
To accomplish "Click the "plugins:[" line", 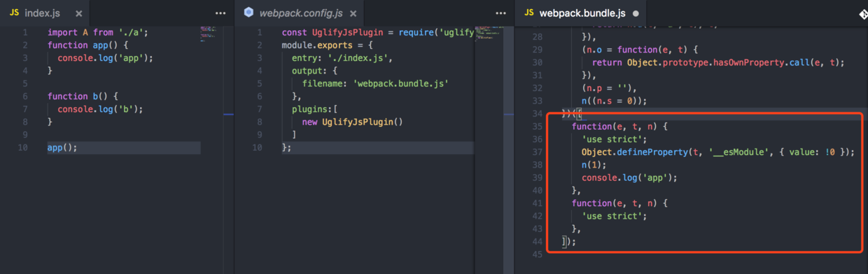I will click(314, 109).
